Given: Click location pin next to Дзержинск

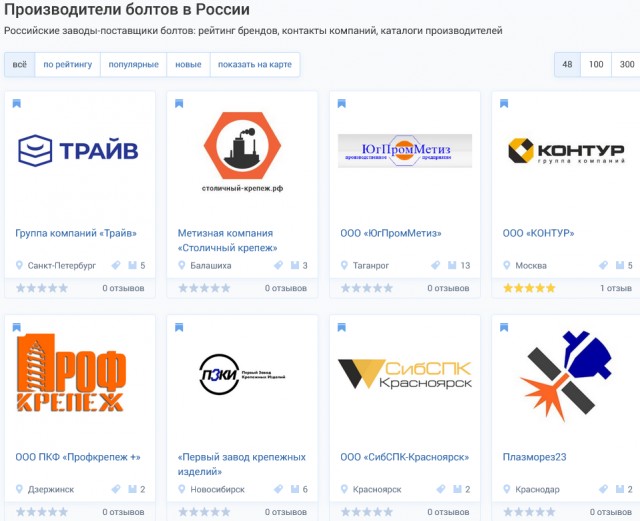Looking at the screenshot, I should point(19,489).
